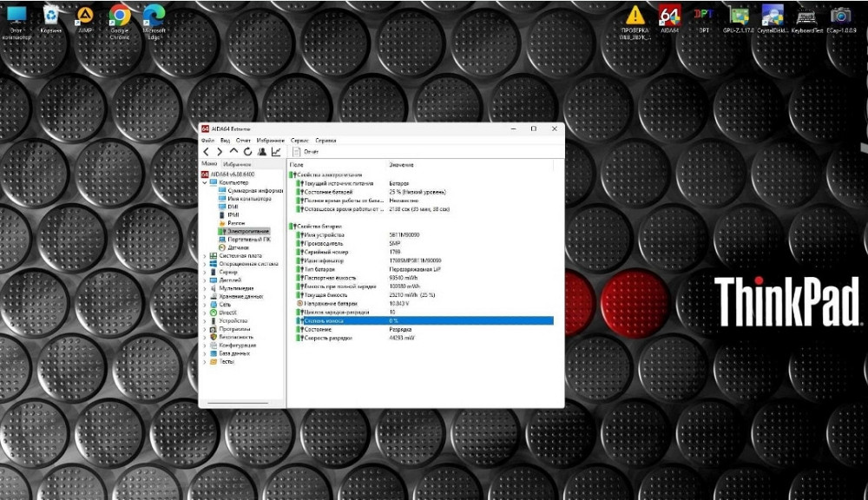
Task: Open the Файл menu
Action: 207,140
